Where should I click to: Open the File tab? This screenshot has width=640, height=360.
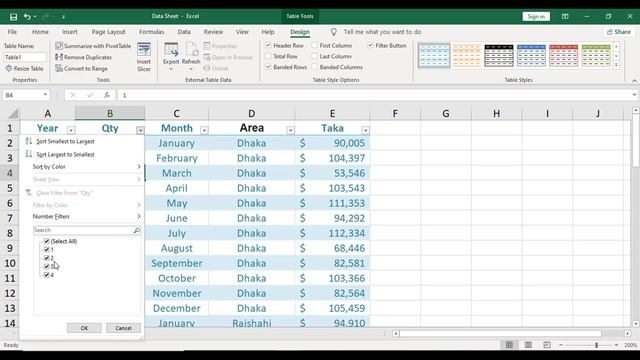12,32
